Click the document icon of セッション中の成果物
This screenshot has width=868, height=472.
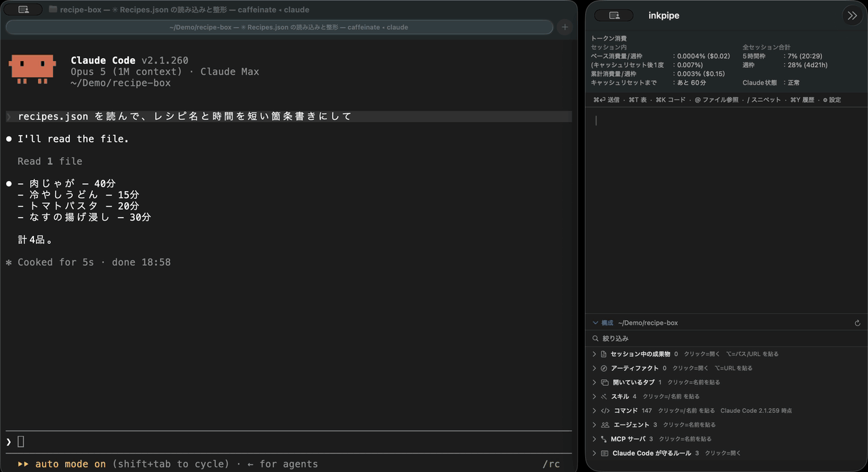click(604, 354)
